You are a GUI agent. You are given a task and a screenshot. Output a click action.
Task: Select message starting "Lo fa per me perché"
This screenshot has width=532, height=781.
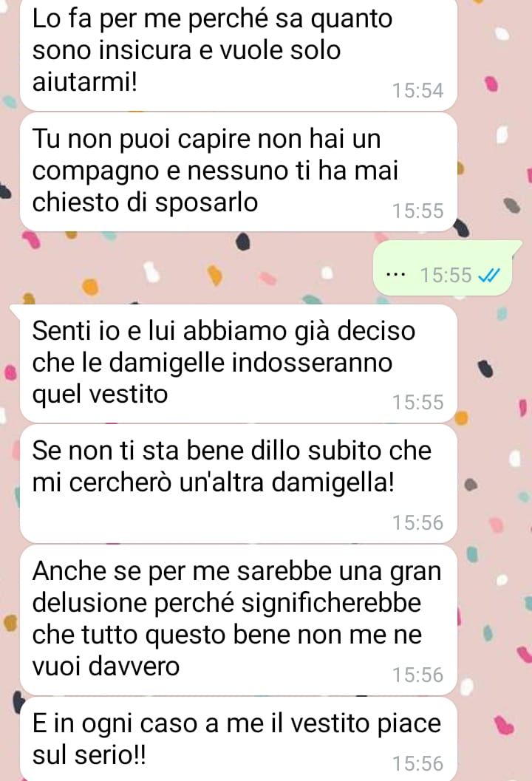click(238, 54)
